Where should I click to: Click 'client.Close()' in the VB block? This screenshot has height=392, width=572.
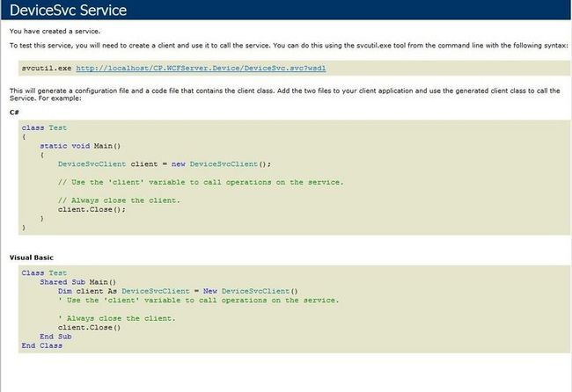coord(90,328)
